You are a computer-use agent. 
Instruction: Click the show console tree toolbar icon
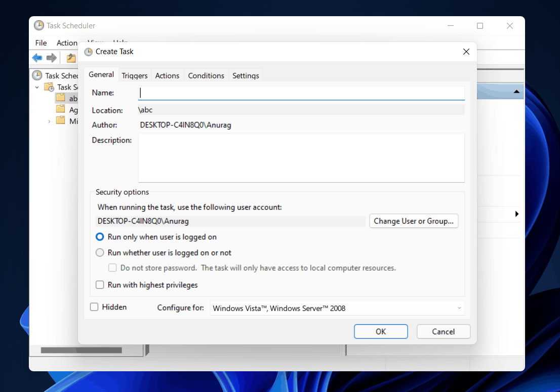coord(72,57)
